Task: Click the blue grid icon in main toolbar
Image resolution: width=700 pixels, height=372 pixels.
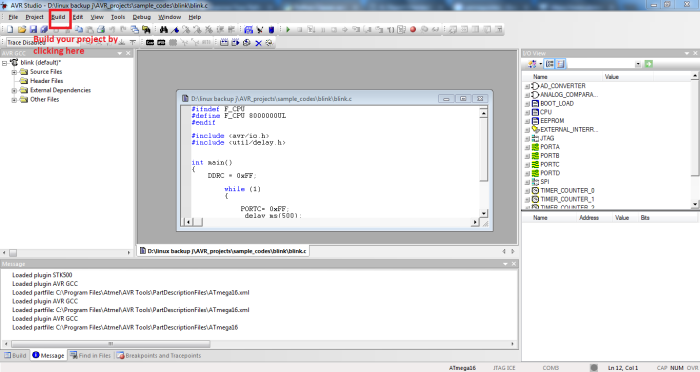Action: click(249, 29)
